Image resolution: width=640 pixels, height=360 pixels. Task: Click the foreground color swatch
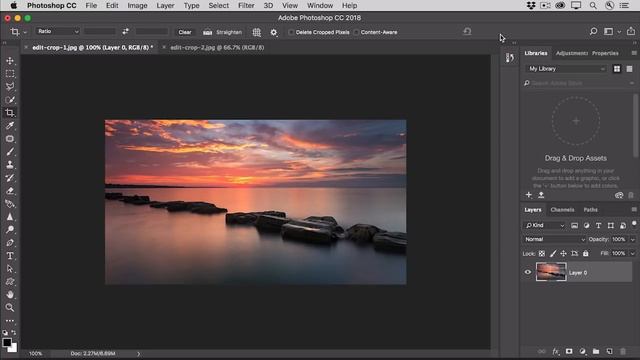click(x=7, y=342)
